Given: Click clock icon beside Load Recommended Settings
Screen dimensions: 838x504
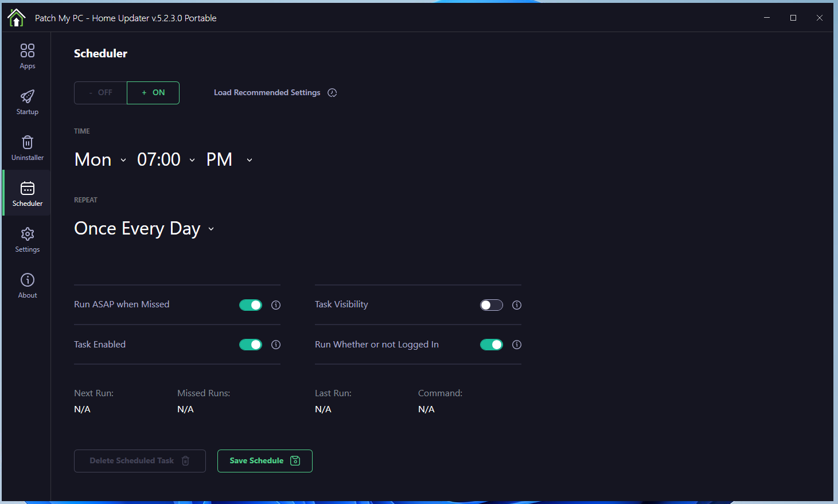Looking at the screenshot, I should [x=332, y=93].
